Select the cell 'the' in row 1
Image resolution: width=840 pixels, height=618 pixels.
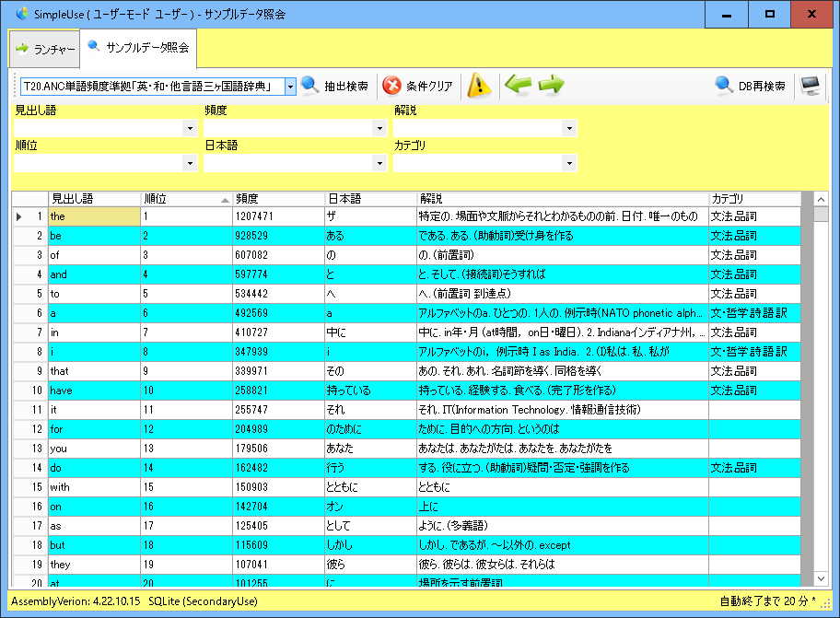pyautogui.click(x=94, y=216)
